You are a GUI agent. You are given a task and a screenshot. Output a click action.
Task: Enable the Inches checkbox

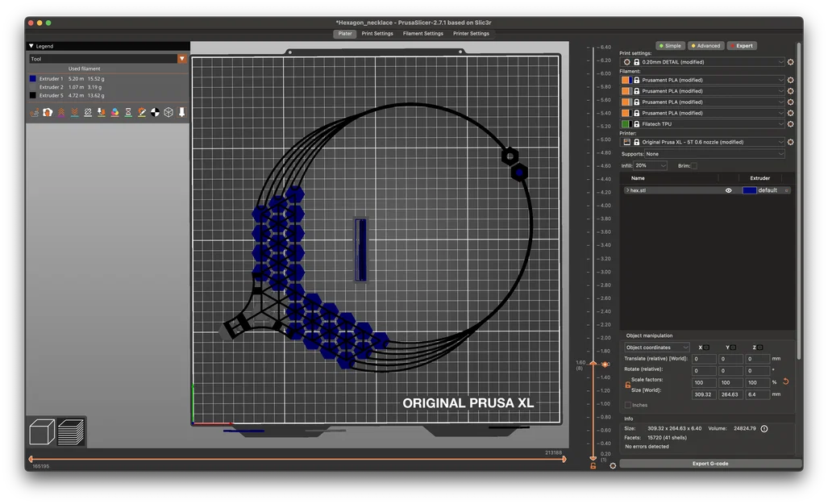(x=628, y=405)
